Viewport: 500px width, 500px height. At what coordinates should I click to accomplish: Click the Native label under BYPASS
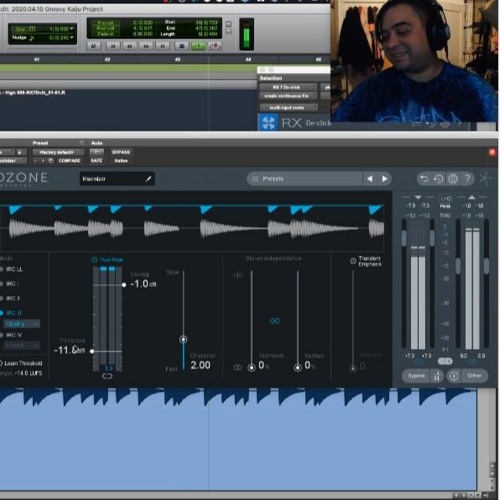(x=121, y=161)
